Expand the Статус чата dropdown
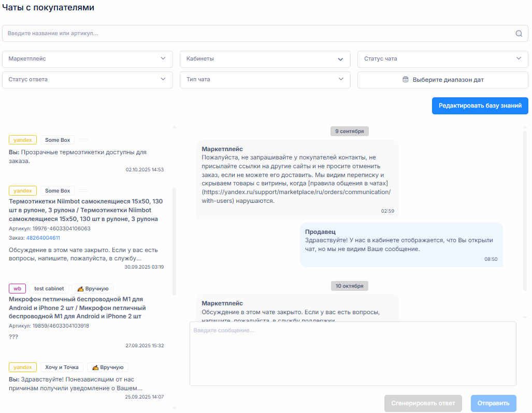The height and width of the screenshot is (413, 532). pos(442,59)
